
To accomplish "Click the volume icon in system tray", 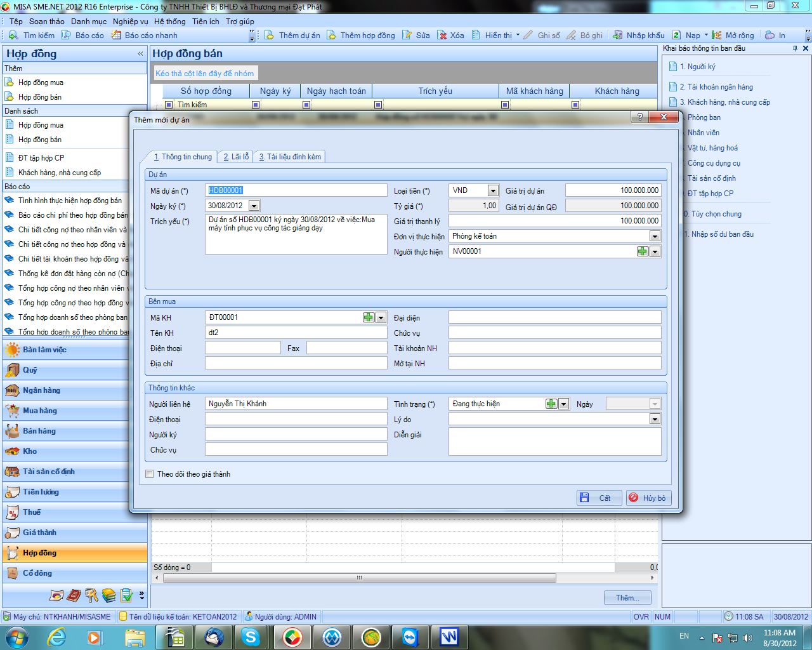I will 747,637.
